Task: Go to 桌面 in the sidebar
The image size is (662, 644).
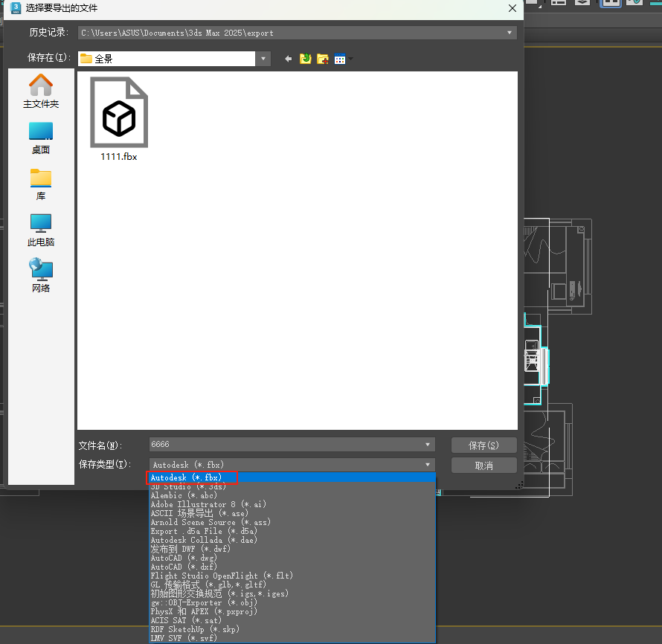Action: (41, 138)
